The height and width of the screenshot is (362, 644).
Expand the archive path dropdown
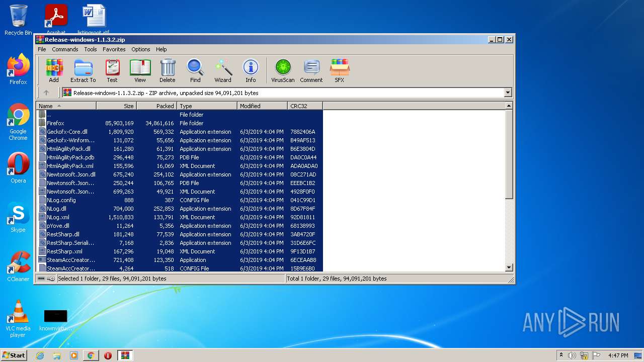pyautogui.click(x=508, y=93)
